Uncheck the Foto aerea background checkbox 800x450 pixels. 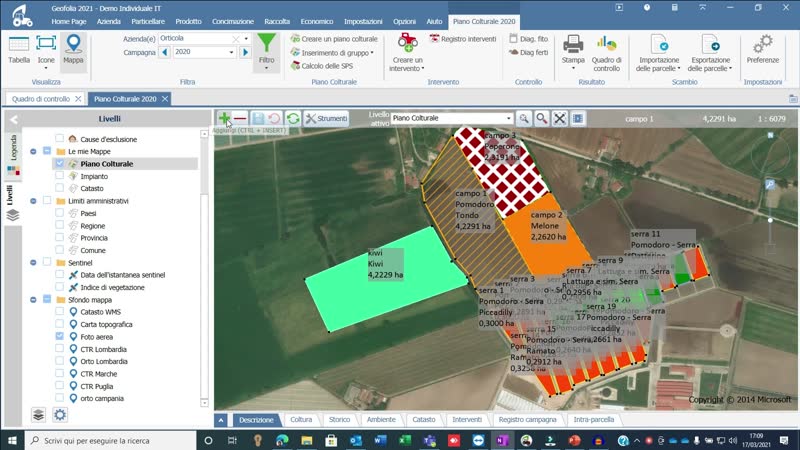coord(60,336)
